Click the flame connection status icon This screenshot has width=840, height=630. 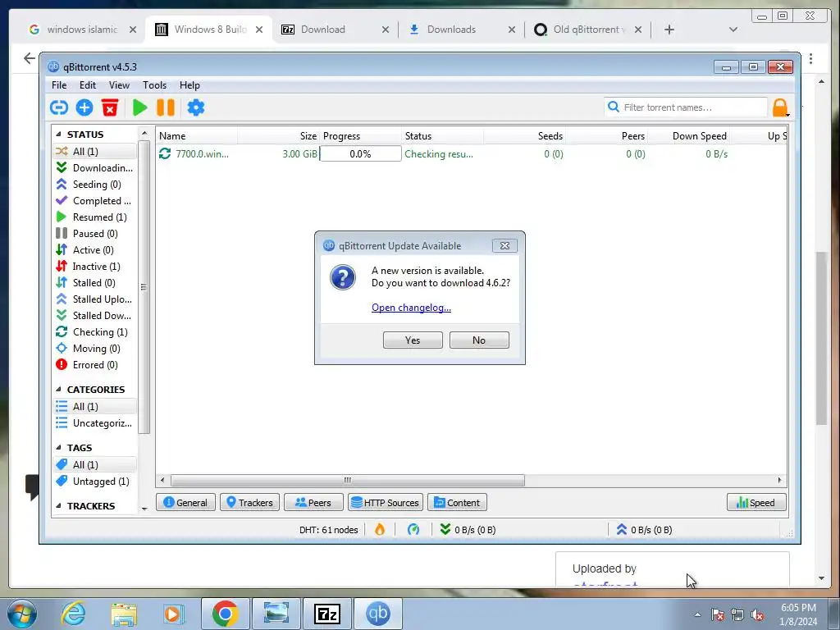coord(380,530)
